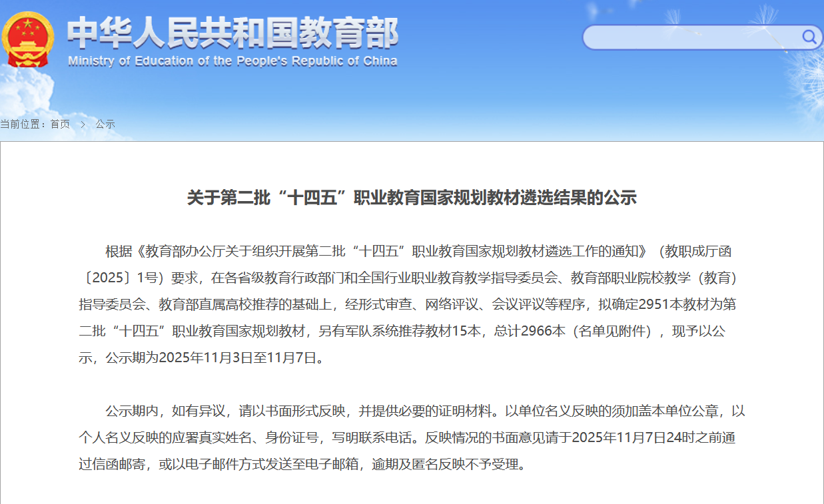
Task: Click the article headline about 规划教材遴选结果
Action: [x=412, y=198]
